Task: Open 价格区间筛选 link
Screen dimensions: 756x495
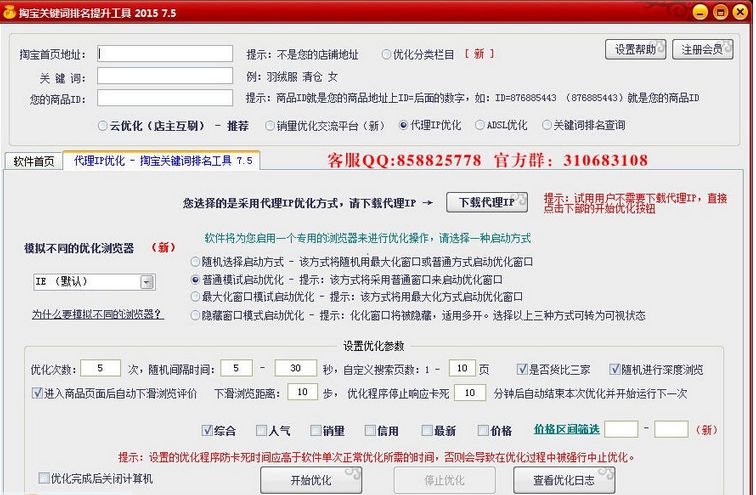Action: pos(567,429)
